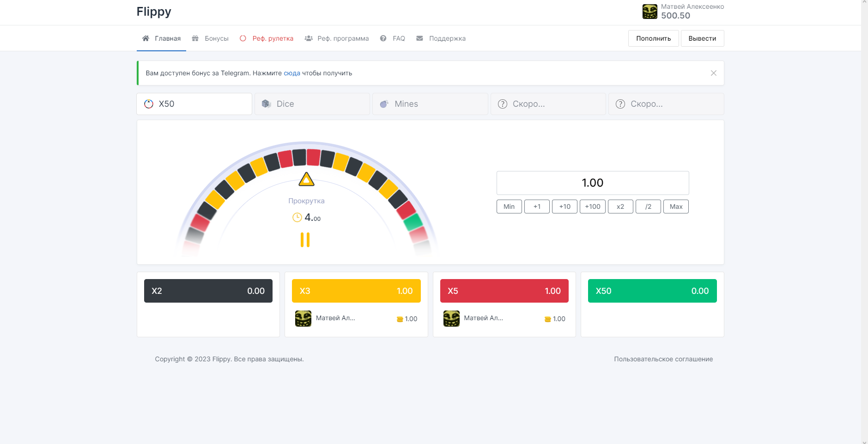Open the Dice game tab

tap(312, 104)
